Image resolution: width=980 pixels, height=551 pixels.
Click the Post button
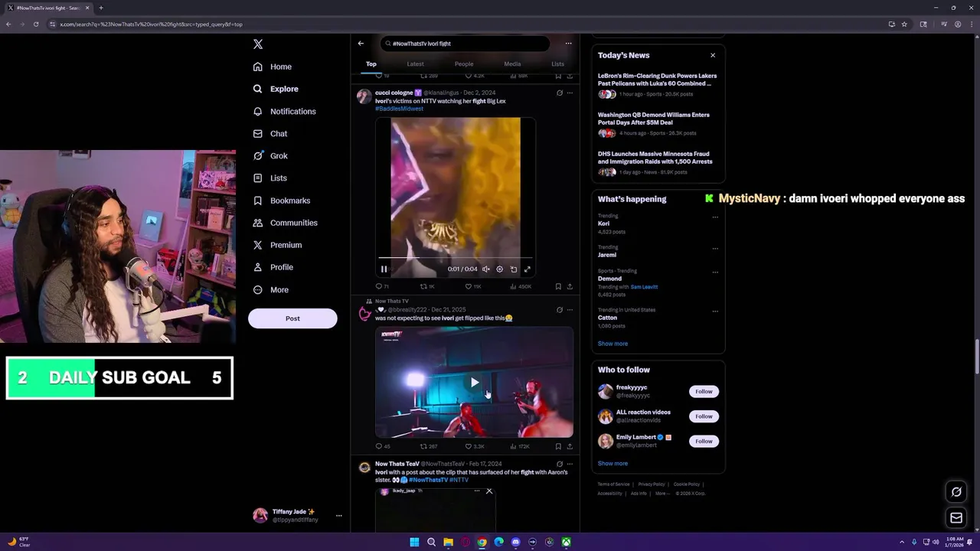pyautogui.click(x=292, y=318)
